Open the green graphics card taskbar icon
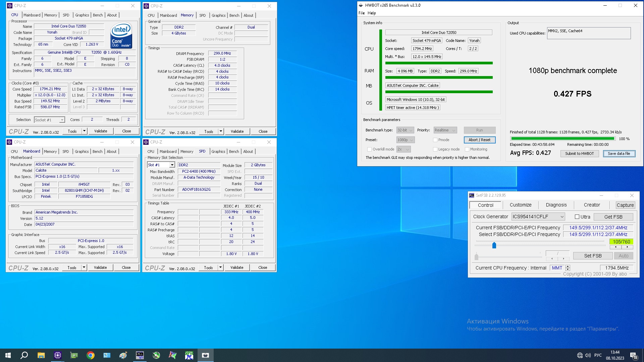644x362 pixels. (74, 355)
